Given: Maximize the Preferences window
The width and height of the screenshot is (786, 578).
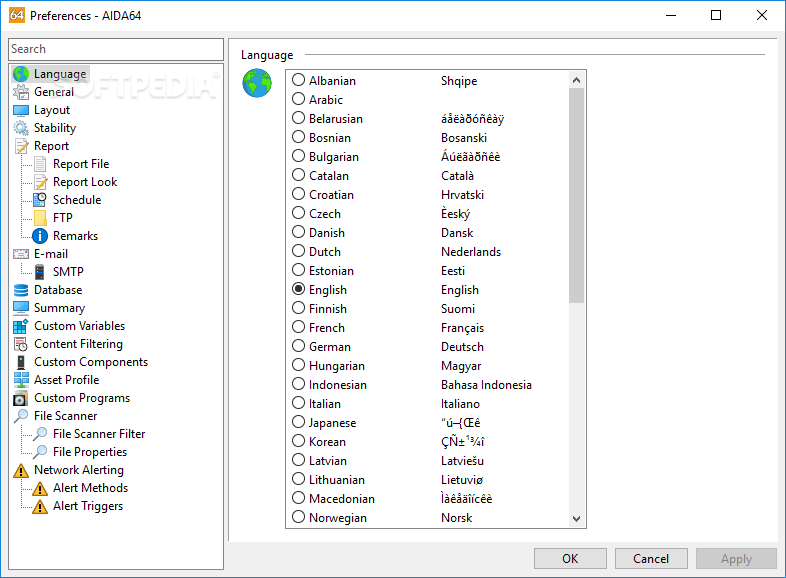Looking at the screenshot, I should 716,15.
